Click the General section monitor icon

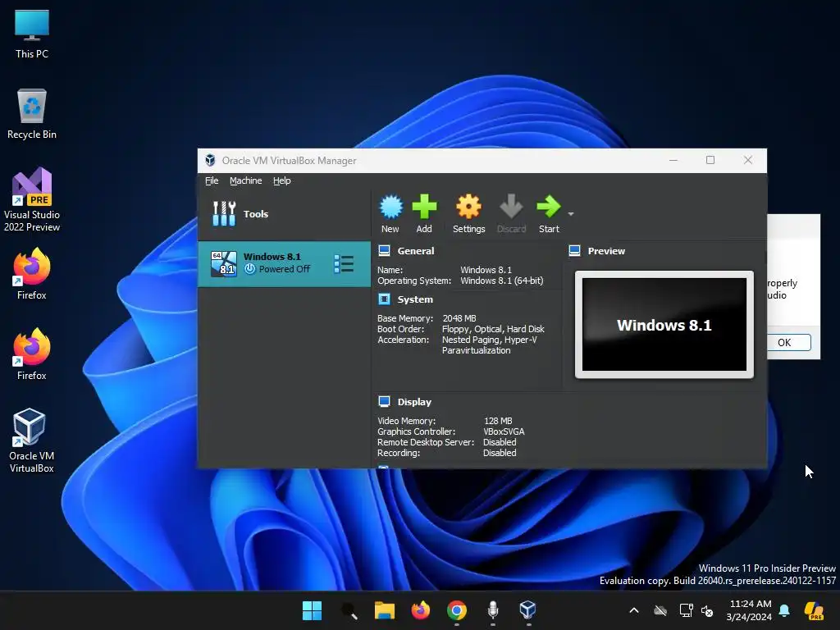(384, 250)
